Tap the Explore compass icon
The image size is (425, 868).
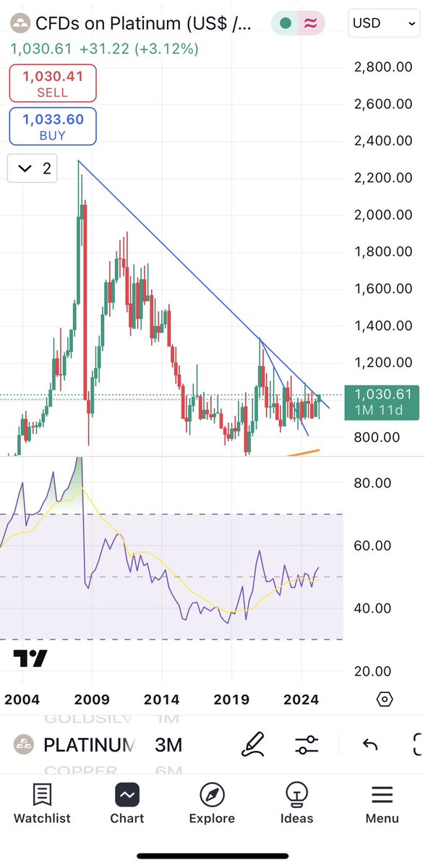tap(212, 795)
